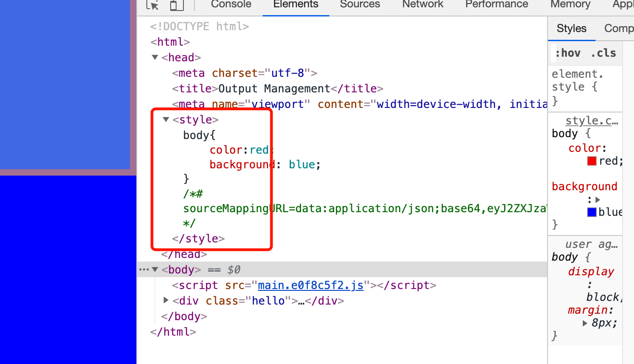This screenshot has width=634, height=364.
Task: Select the html opening tag
Action: click(x=170, y=42)
